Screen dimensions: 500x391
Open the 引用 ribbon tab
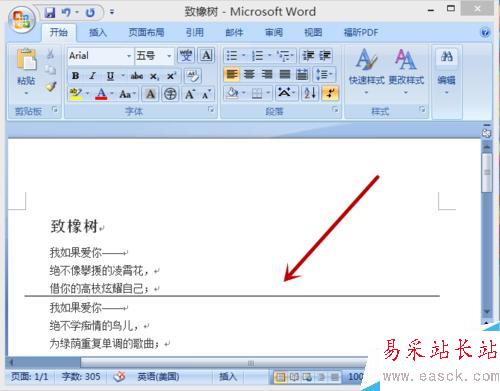pyautogui.click(x=194, y=33)
